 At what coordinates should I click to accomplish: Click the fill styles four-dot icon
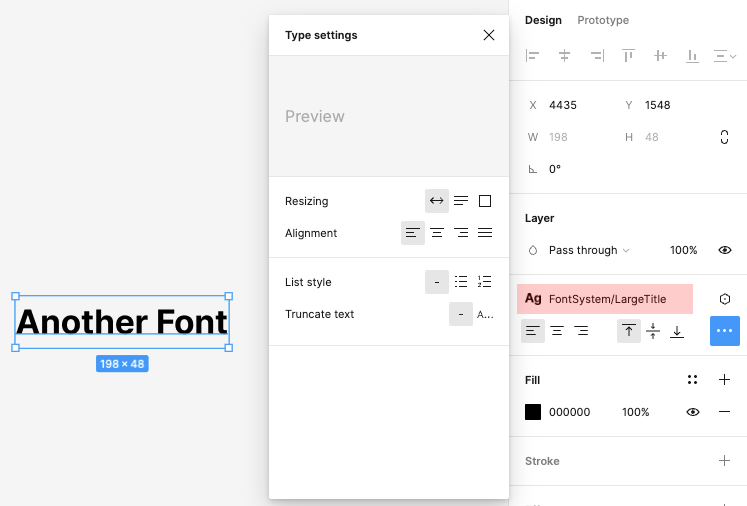click(x=692, y=380)
